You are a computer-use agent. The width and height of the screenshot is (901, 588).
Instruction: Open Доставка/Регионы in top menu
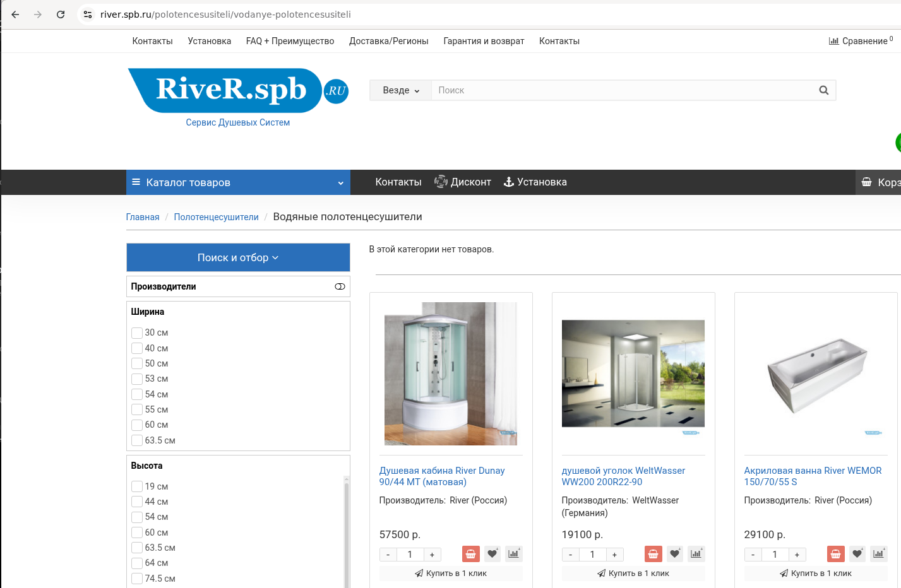pyautogui.click(x=388, y=41)
